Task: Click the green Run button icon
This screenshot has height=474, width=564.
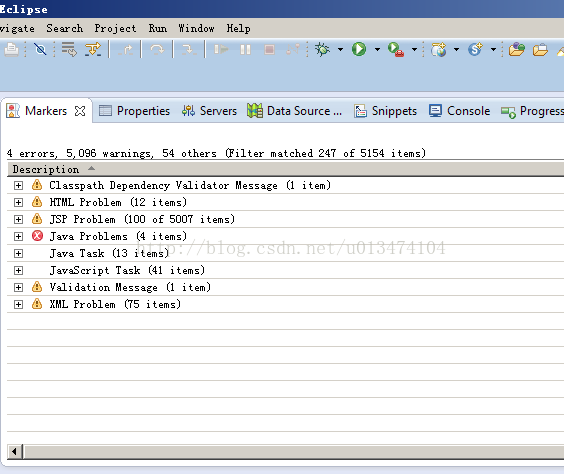Action: (x=359, y=49)
